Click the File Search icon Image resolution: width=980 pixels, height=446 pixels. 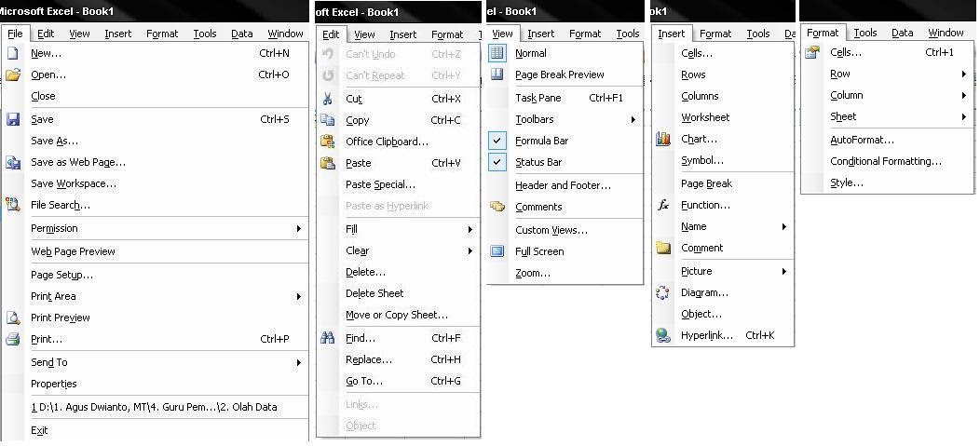tap(13, 205)
